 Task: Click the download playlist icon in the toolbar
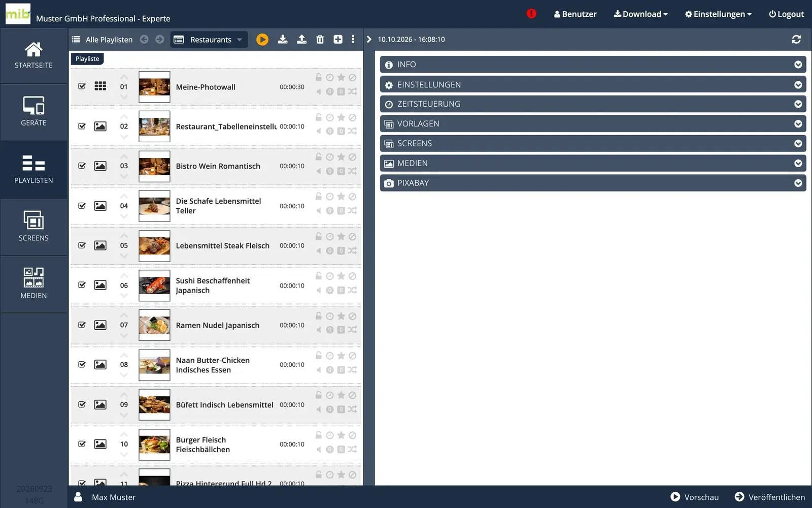coord(283,40)
